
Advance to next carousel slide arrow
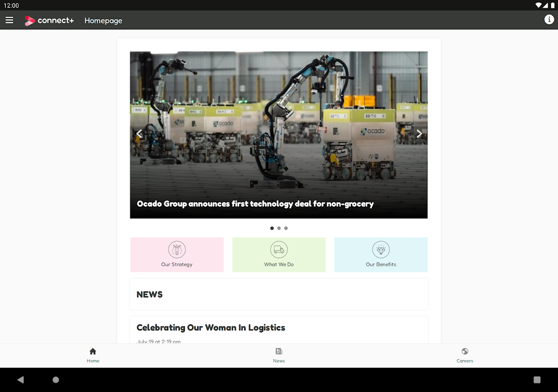419,134
